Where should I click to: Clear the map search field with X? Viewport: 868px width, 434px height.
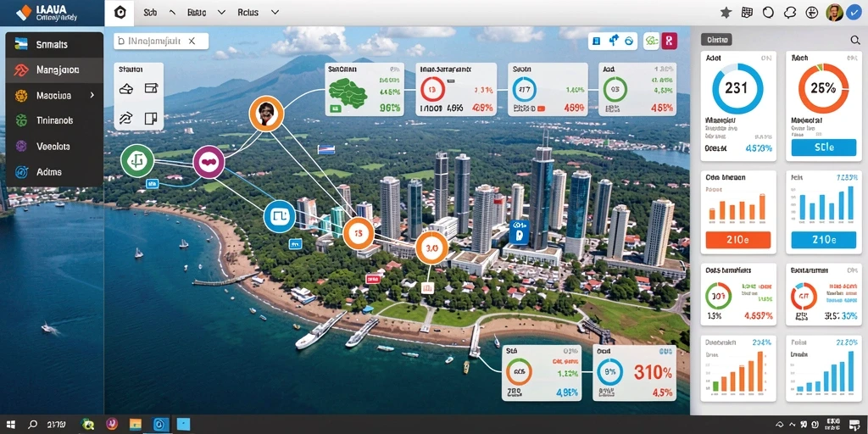click(x=192, y=41)
